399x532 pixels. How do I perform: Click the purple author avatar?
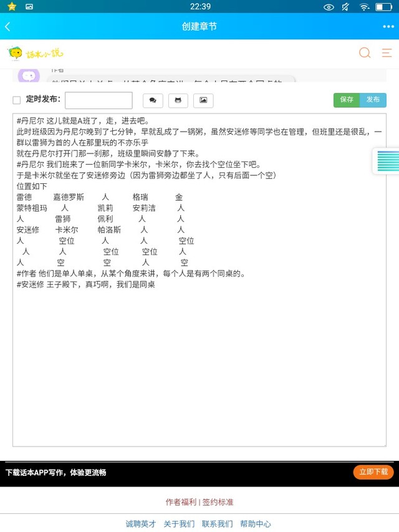point(29,76)
